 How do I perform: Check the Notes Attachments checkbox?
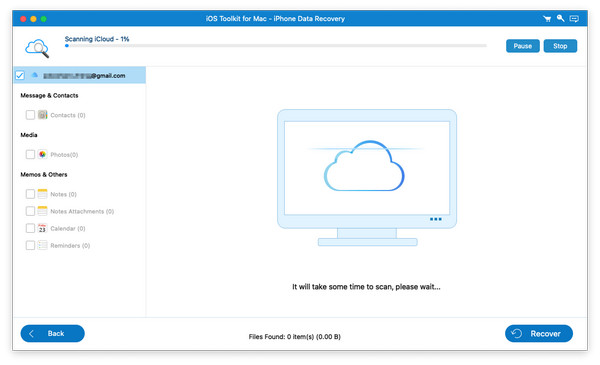[30, 211]
